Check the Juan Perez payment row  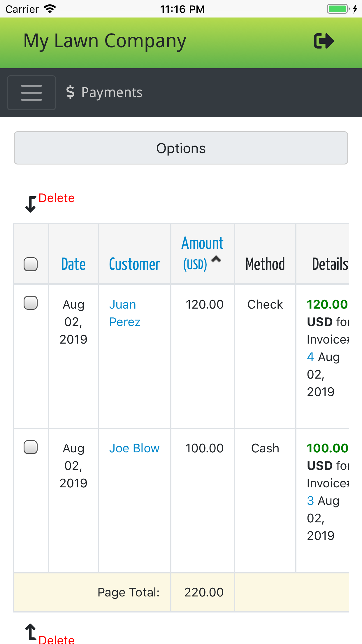31,303
